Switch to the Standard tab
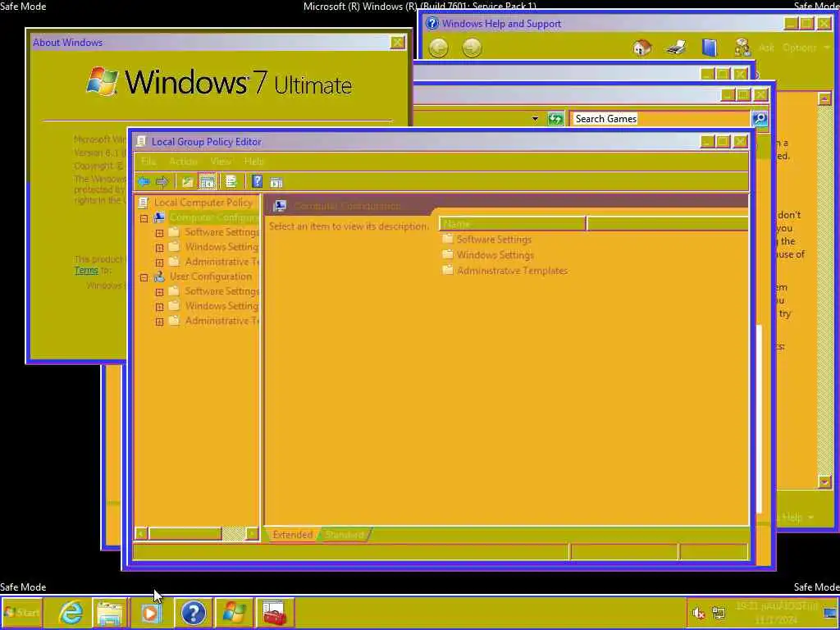The height and width of the screenshot is (630, 840). click(345, 535)
